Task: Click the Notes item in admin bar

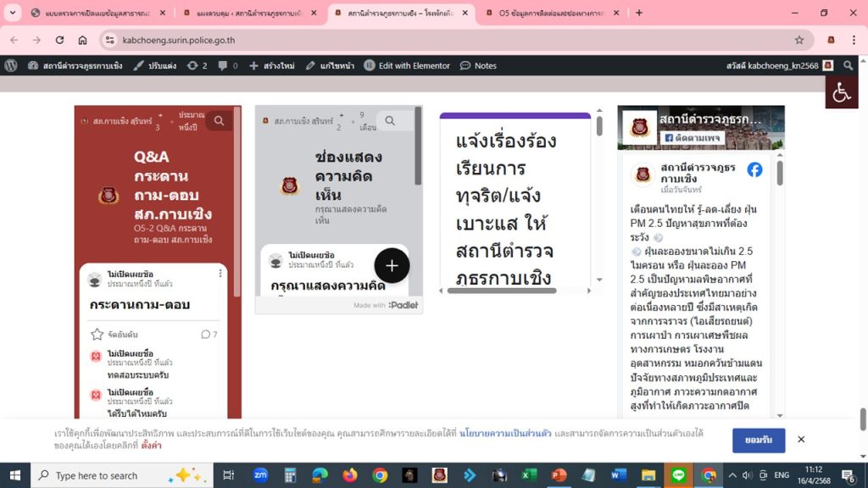Action: pos(478,65)
